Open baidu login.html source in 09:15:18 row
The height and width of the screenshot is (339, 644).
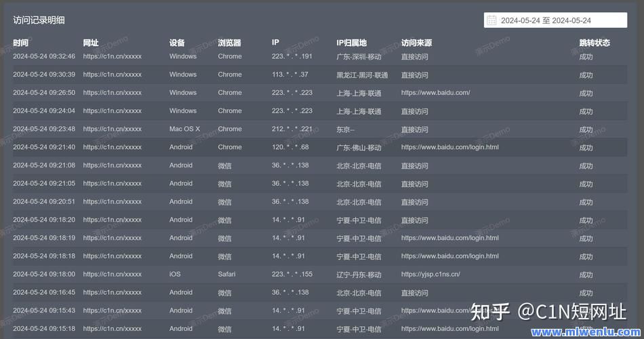[449, 328]
